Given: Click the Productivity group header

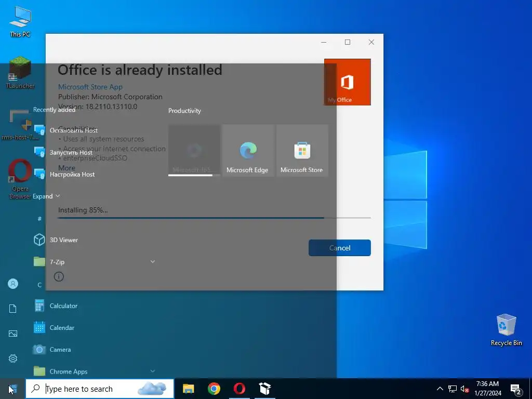Looking at the screenshot, I should (x=184, y=111).
